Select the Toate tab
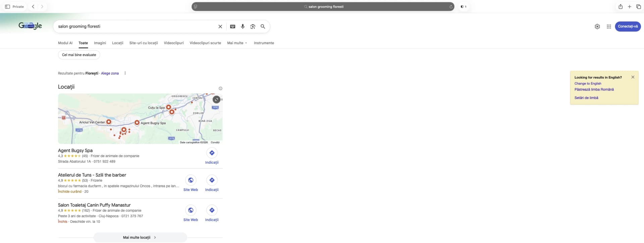644x243 pixels. pos(83,43)
